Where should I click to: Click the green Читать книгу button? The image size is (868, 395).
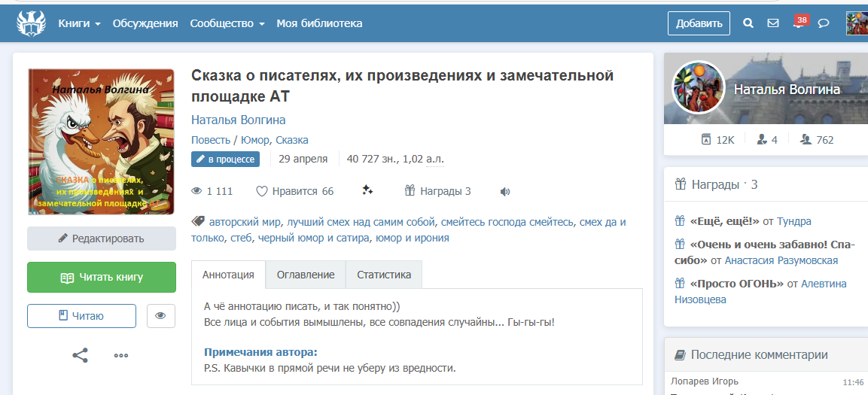pyautogui.click(x=102, y=277)
